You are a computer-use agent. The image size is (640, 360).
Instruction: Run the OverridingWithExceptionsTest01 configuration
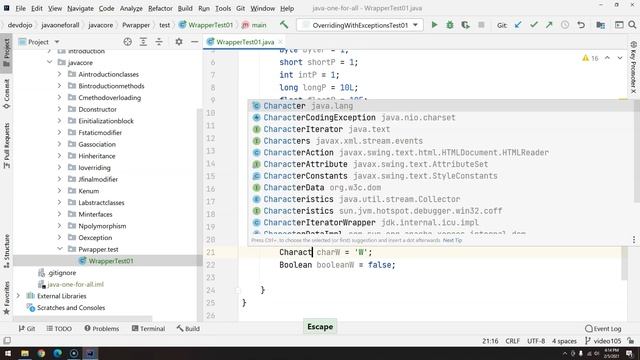[434, 25]
